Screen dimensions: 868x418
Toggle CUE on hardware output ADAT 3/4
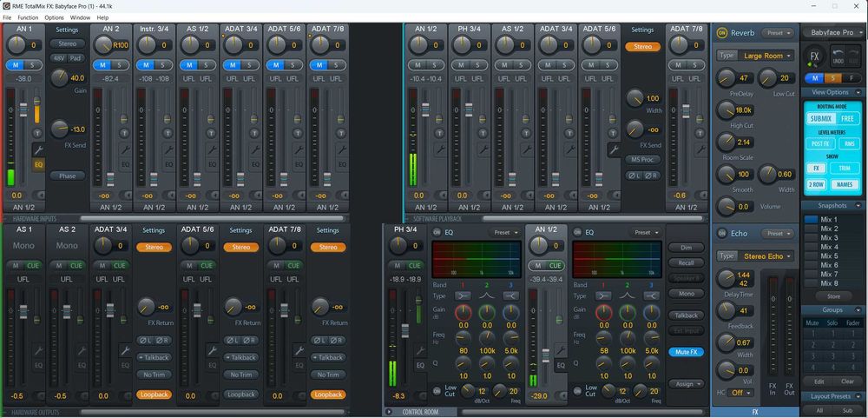pyautogui.click(x=120, y=266)
